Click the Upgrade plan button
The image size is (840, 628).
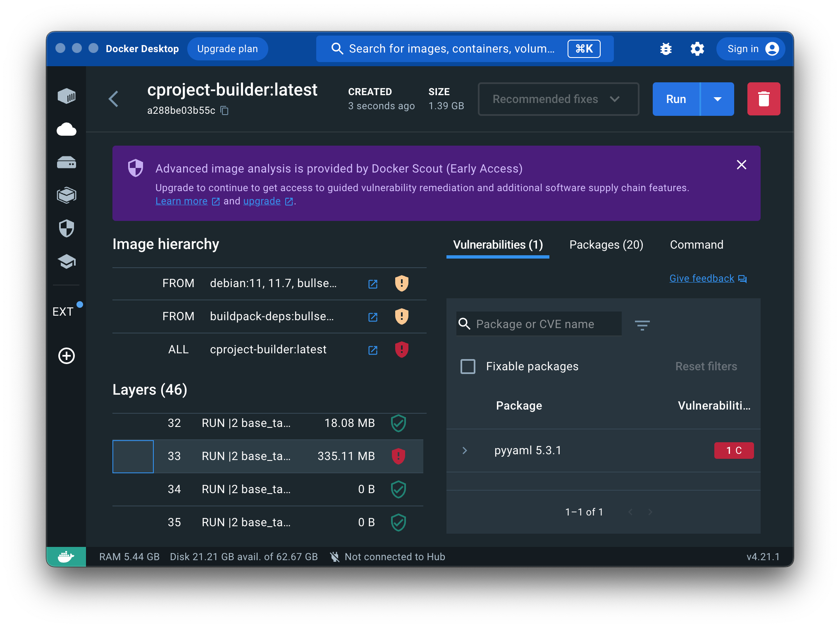[x=227, y=49]
